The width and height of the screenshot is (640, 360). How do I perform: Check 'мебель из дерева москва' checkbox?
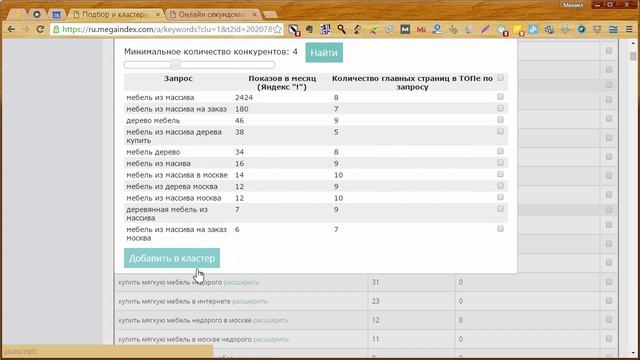pos(500,186)
